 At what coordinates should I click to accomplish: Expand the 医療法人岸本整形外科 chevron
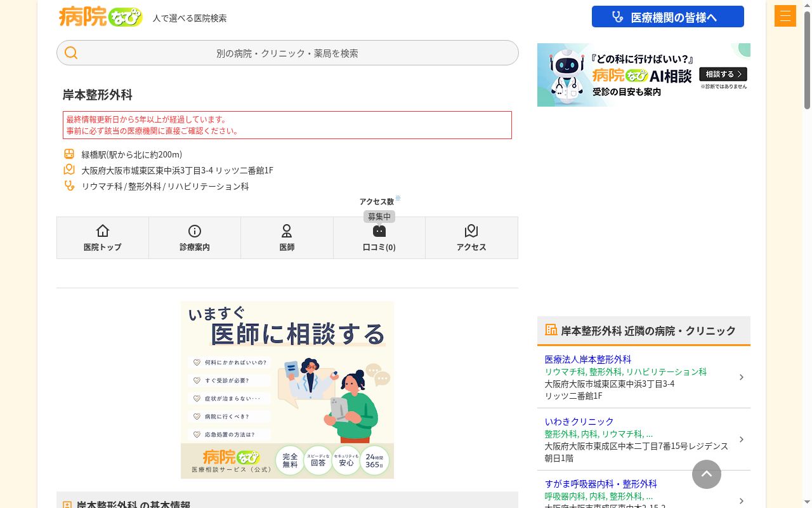(742, 377)
